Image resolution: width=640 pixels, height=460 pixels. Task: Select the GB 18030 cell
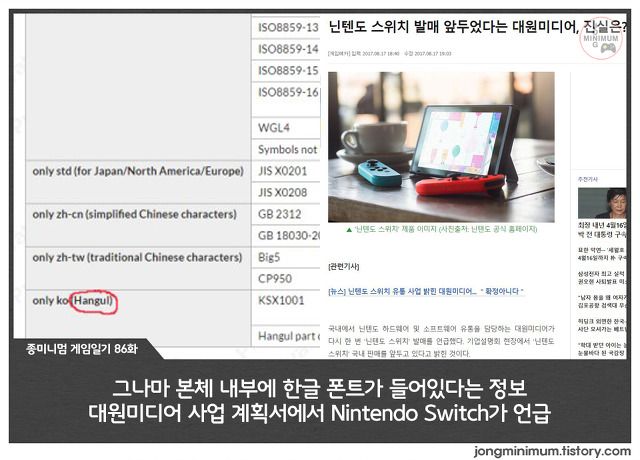tap(286, 236)
